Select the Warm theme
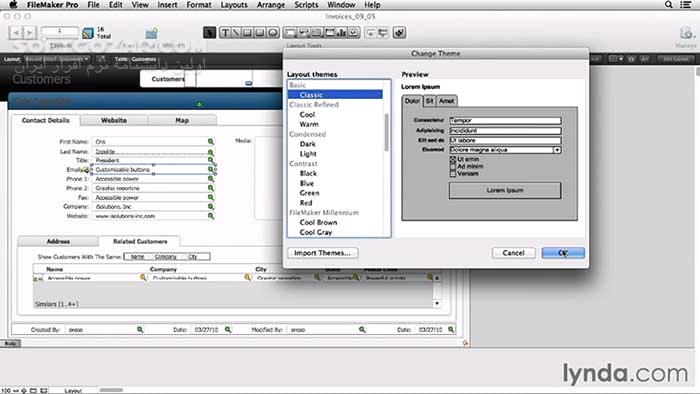The image size is (700, 394). coord(309,124)
